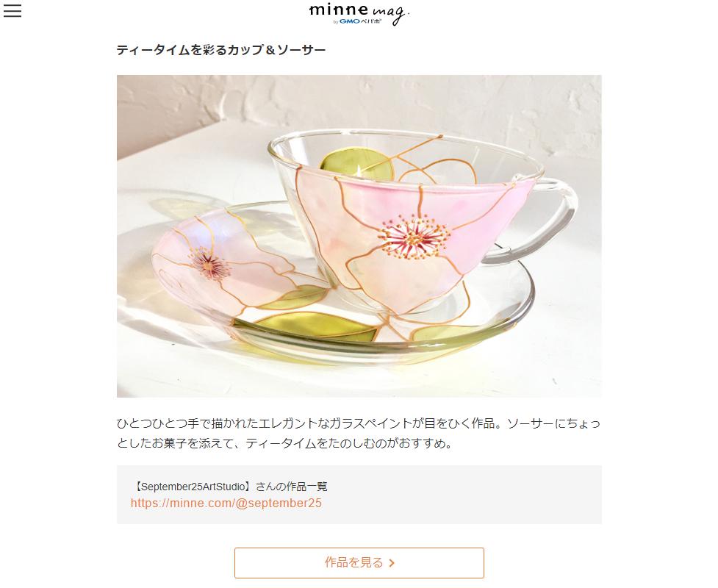
Task: Click the word 'mag' in the logo
Action: (x=389, y=14)
